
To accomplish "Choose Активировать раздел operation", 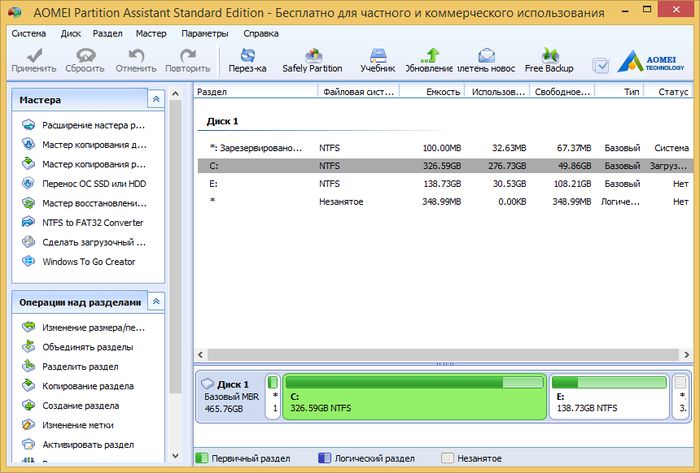I will pyautogui.click(x=78, y=444).
